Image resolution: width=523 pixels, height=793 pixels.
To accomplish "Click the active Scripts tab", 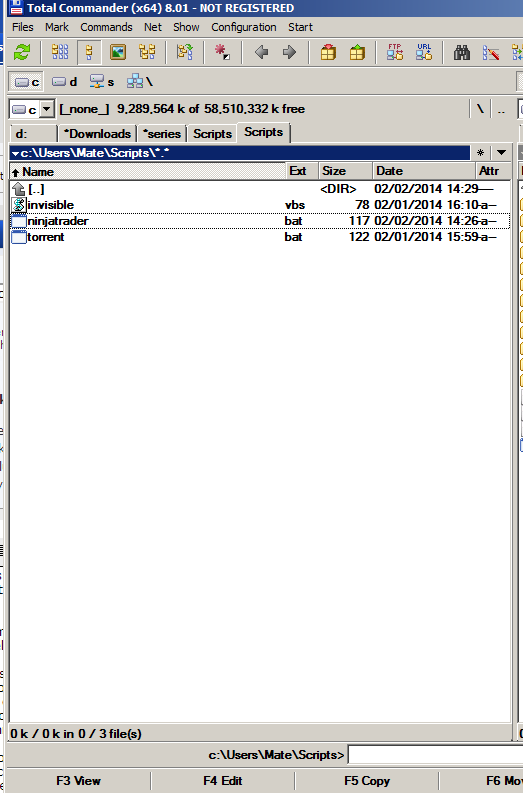I will pyautogui.click(x=264, y=133).
